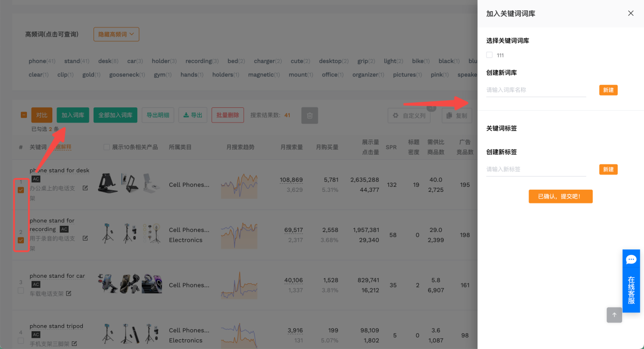This screenshot has height=349, width=644.
Task: Click the 加入词库 button
Action: tap(73, 115)
